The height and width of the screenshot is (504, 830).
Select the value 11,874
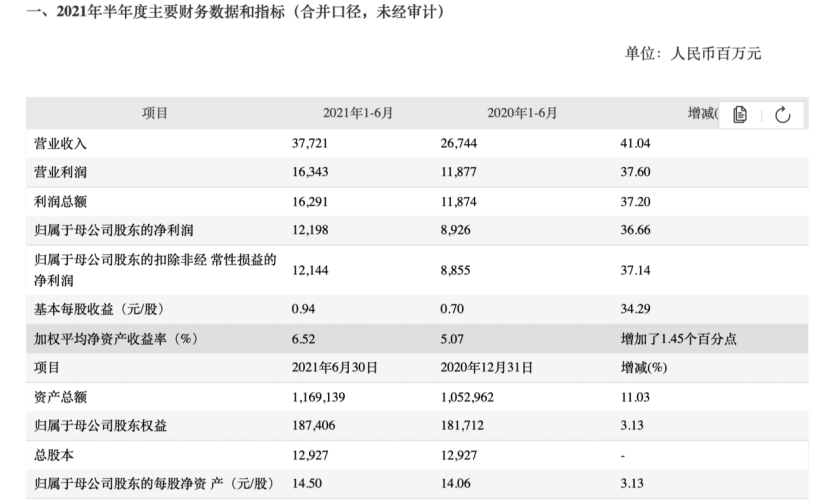(458, 202)
